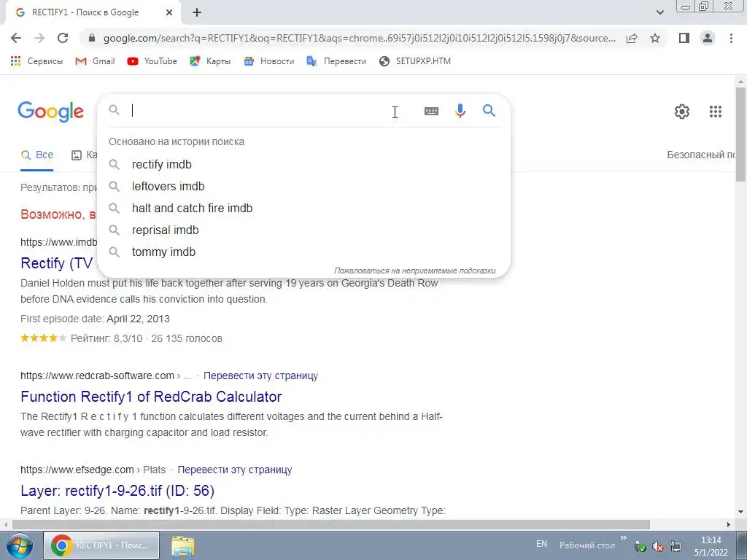Viewport: 747px width, 560px height.
Task: Choose suggestion reprisal imdb
Action: [x=304, y=230]
